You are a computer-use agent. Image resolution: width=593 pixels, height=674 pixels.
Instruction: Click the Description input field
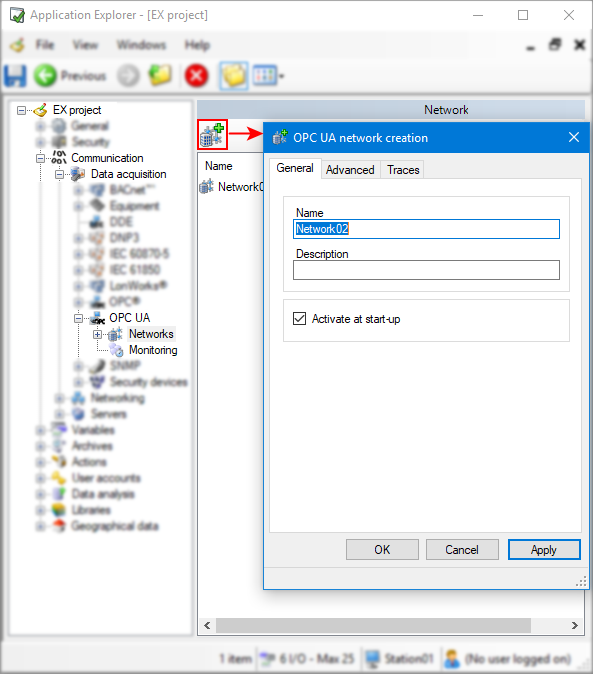[x=426, y=270]
